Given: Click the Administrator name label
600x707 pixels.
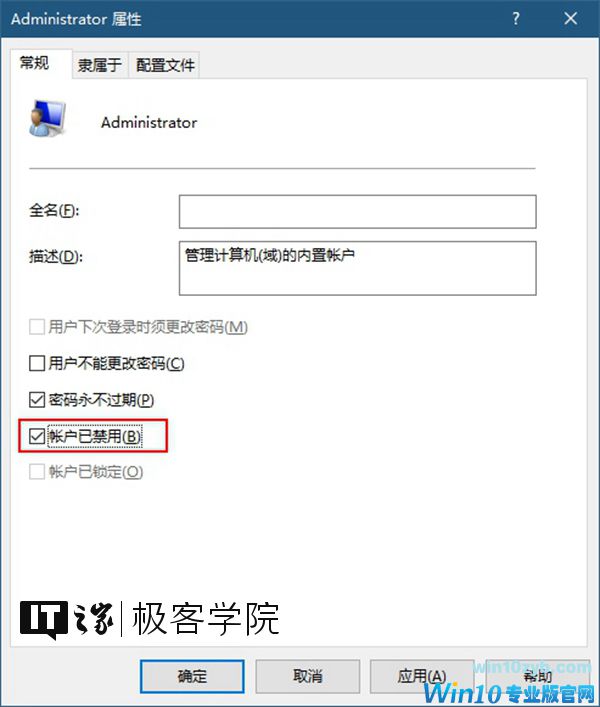Looking at the screenshot, I should 149,123.
